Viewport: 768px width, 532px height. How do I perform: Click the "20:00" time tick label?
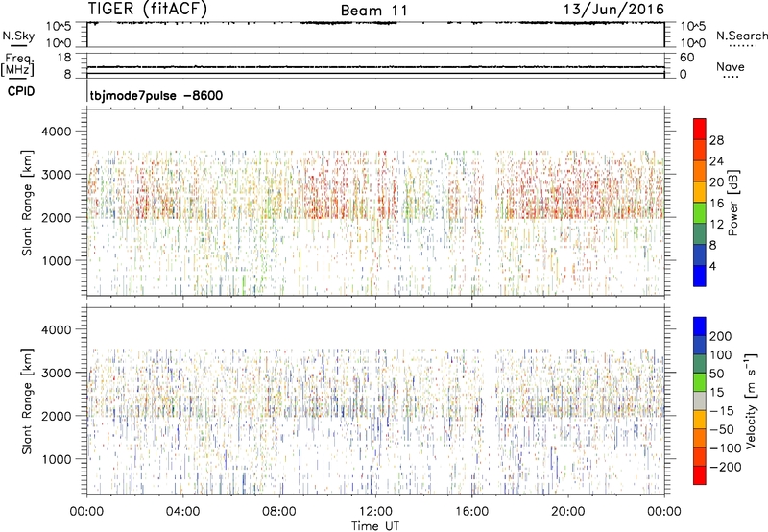pyautogui.click(x=567, y=512)
